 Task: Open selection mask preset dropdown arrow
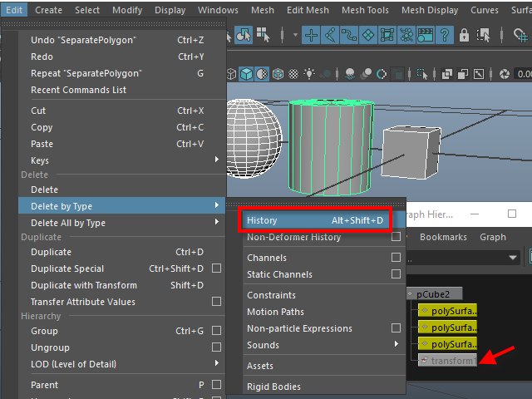pos(295,35)
